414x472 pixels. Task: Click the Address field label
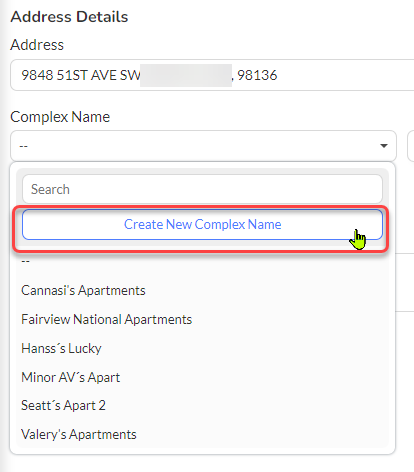click(x=37, y=45)
